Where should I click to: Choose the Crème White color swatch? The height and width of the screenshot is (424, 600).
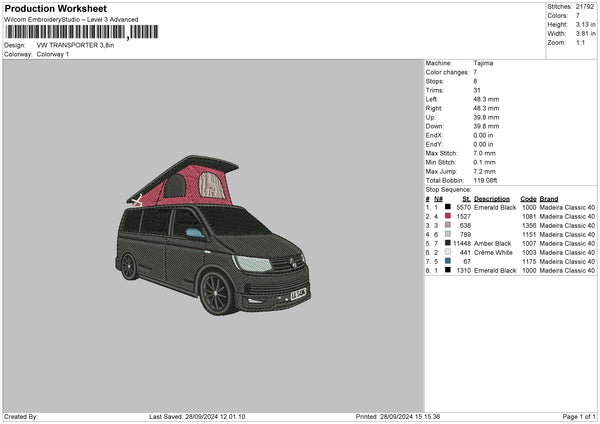click(448, 252)
